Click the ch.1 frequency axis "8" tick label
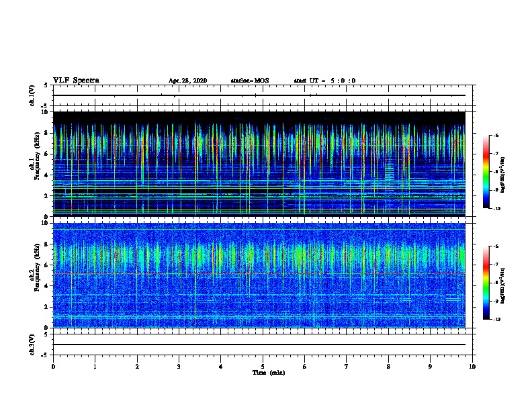532x411 pixels. coord(47,133)
